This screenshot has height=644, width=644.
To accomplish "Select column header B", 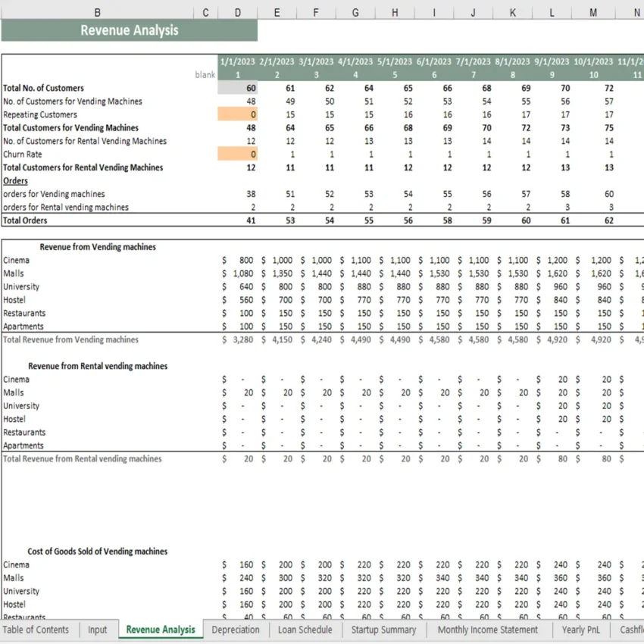I will 97,12.
